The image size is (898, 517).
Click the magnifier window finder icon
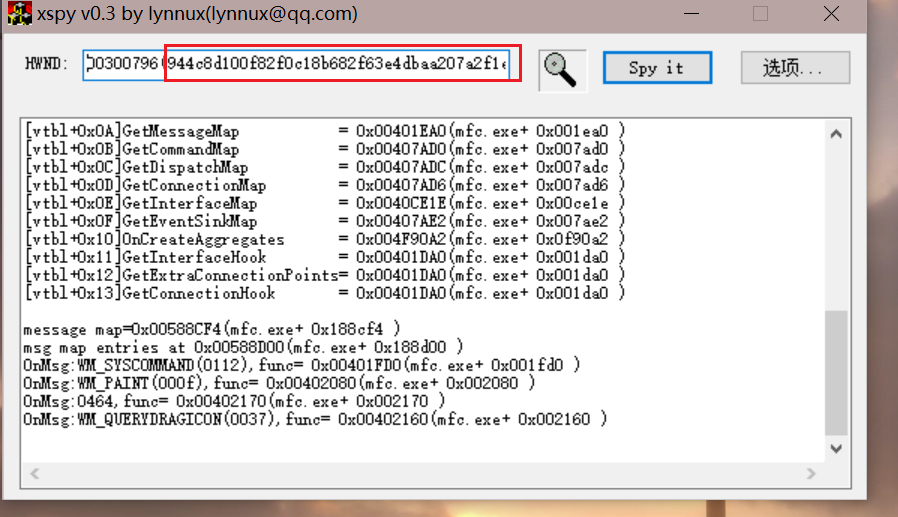pos(562,70)
